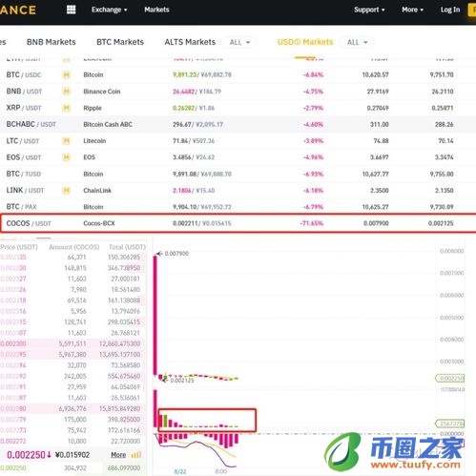This screenshot has height=476, width=476.
Task: Click the bid amount 304,932
Action: pyautogui.click(x=75, y=468)
